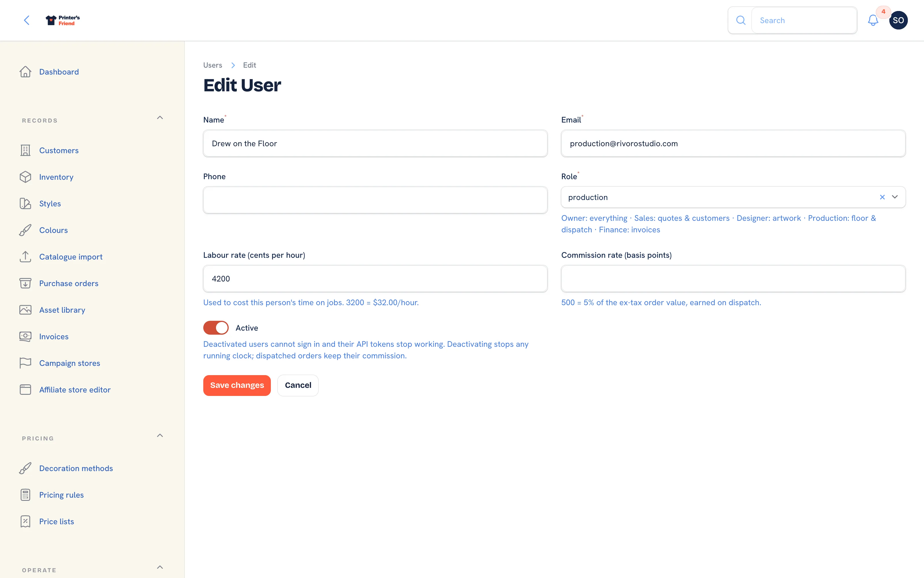This screenshot has height=578, width=924.
Task: Click the Edit breadcrumb text
Action: (249, 65)
